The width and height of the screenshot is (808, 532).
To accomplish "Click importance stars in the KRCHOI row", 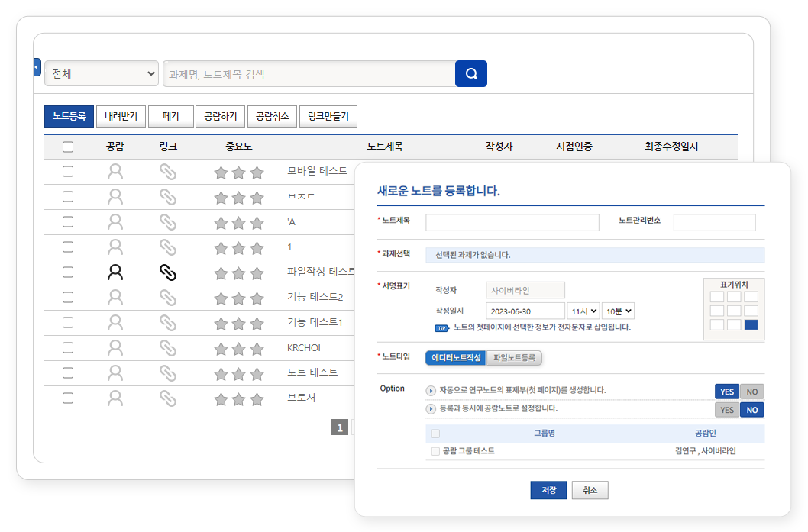I will click(238, 348).
